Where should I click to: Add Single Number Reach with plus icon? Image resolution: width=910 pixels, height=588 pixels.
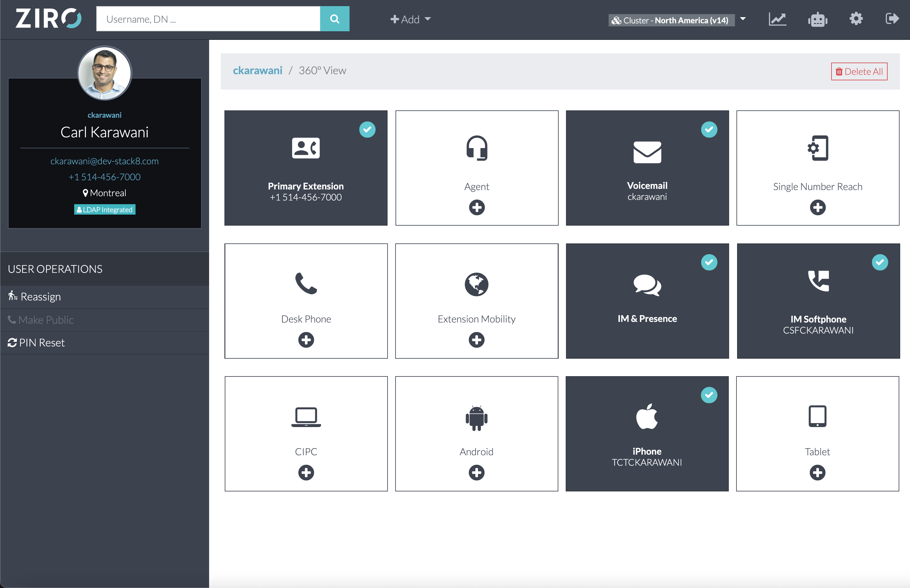point(817,207)
